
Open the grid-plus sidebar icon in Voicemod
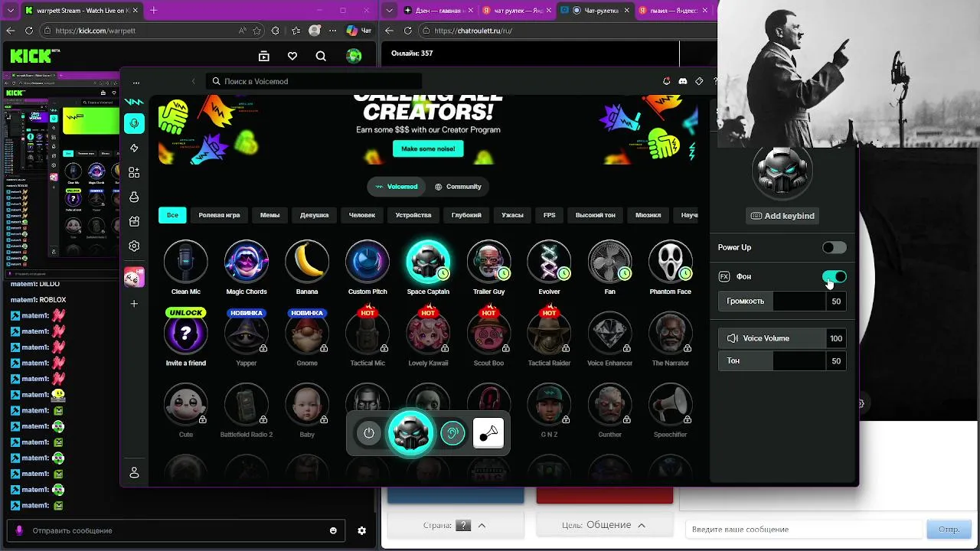(134, 173)
